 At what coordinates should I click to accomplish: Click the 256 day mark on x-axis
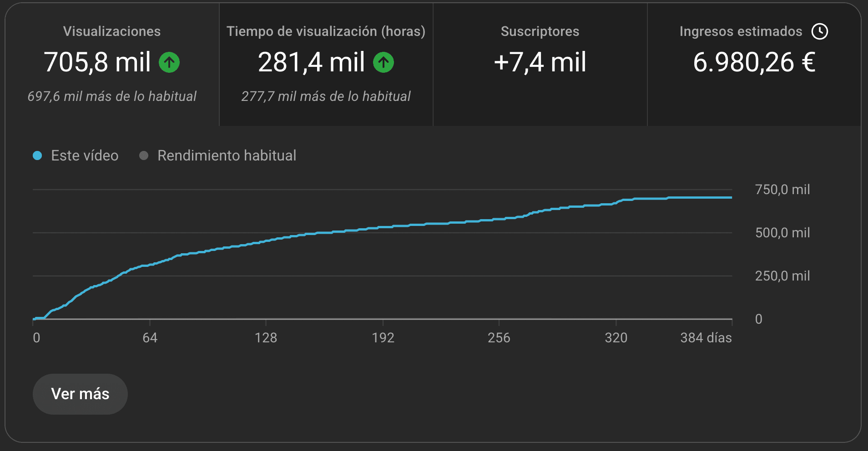pos(499,338)
